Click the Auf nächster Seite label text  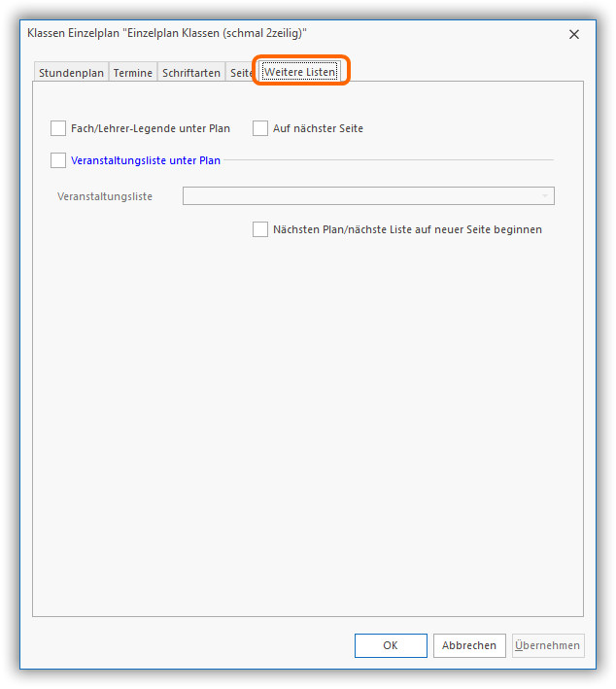click(318, 128)
